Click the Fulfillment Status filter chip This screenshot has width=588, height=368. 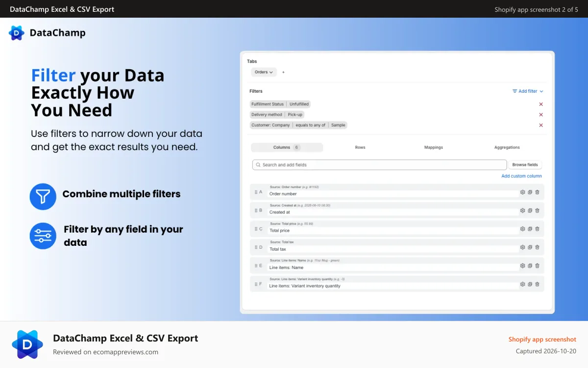pyautogui.click(x=268, y=104)
